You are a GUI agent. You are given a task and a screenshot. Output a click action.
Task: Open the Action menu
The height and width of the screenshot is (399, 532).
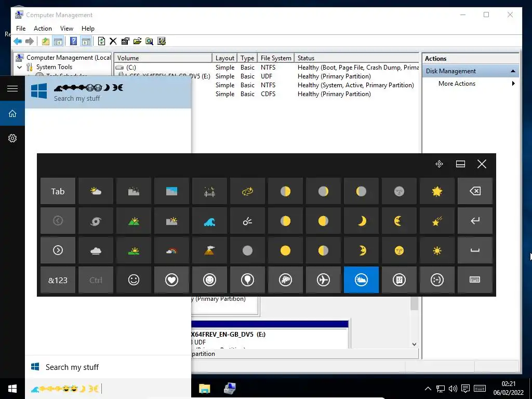tap(43, 29)
